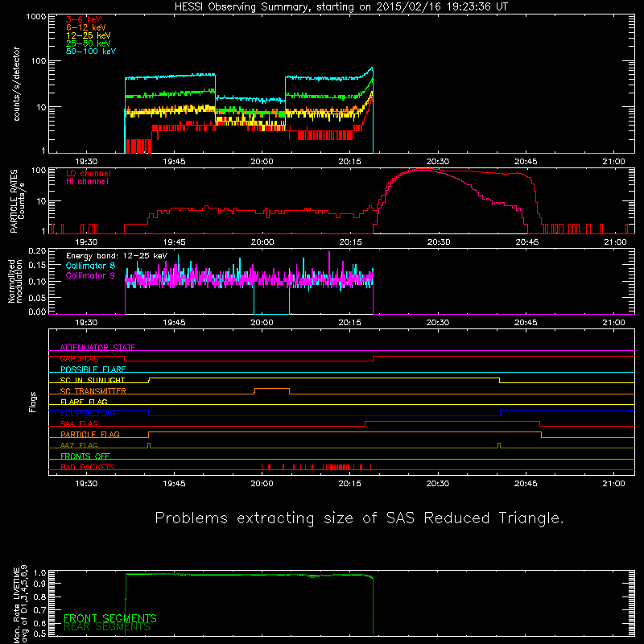Click the POSSIBLE_FLARE flag label

93,369
